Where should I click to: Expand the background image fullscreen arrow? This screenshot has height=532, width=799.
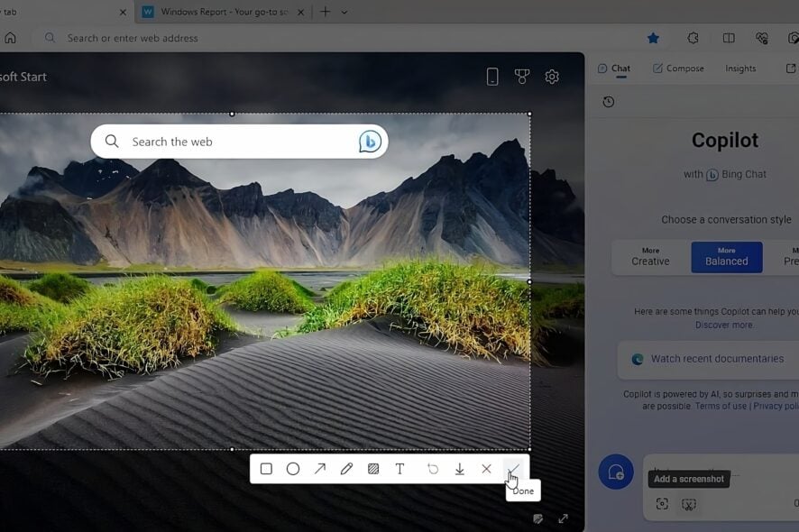(x=563, y=518)
